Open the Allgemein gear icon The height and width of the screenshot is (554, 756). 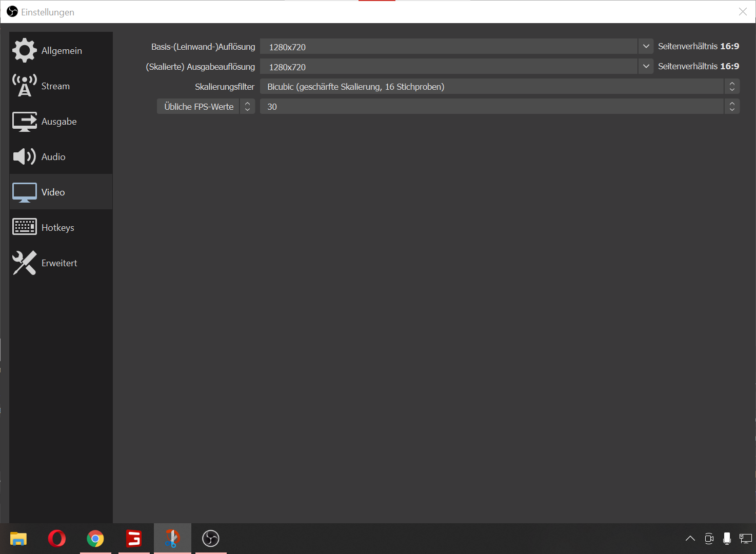[24, 50]
